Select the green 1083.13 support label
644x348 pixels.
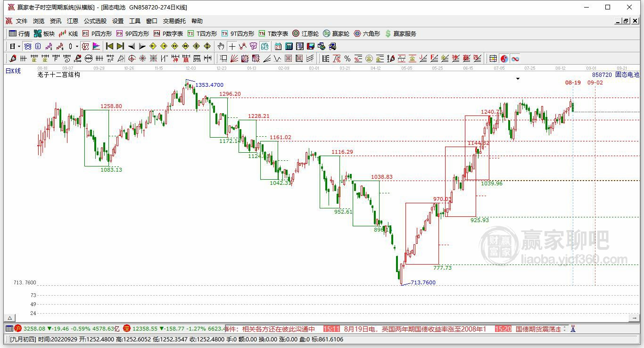(111, 170)
